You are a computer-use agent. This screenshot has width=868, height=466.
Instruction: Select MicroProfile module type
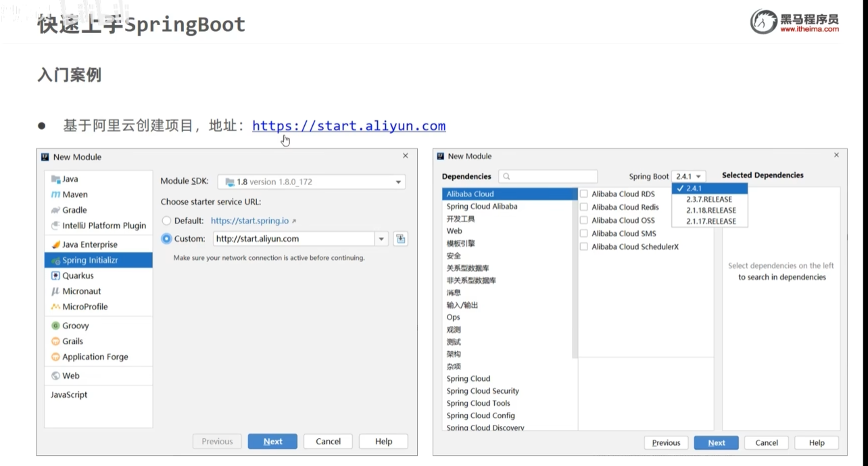point(99,307)
